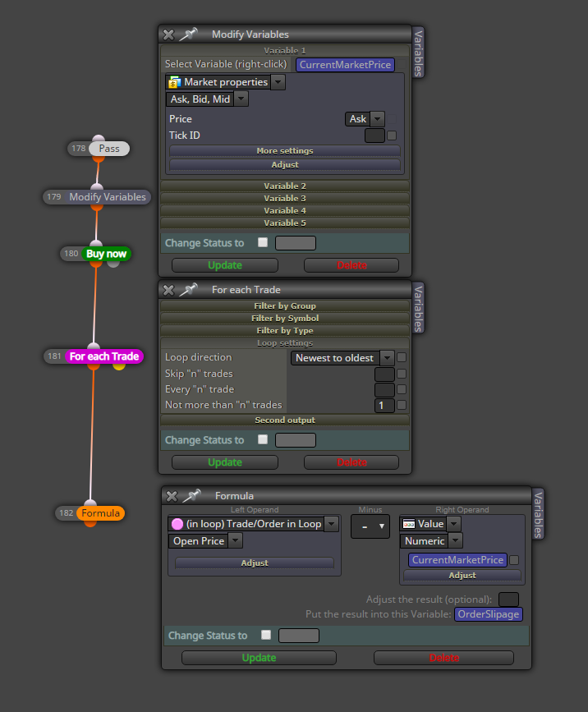Image resolution: width=588 pixels, height=712 pixels.
Task: Open the Price Ask dropdown
Action: tap(377, 119)
